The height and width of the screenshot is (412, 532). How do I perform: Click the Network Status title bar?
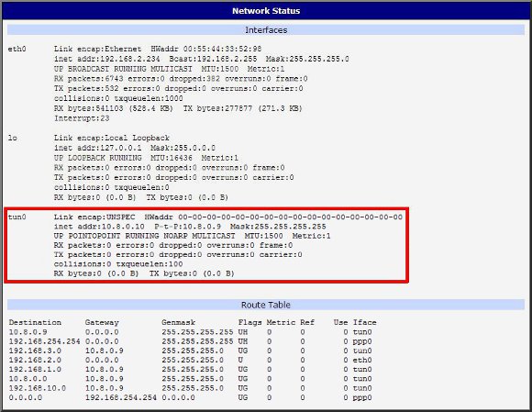point(266,11)
